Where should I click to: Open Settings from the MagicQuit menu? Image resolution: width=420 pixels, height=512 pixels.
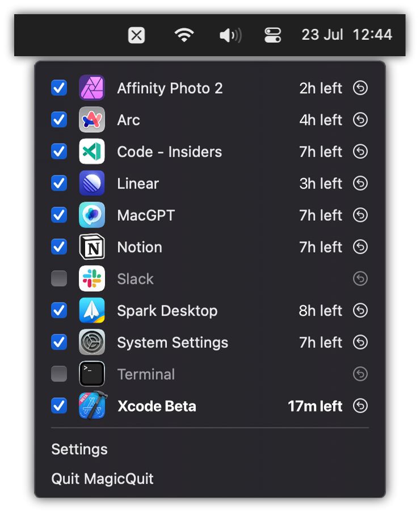click(x=79, y=450)
